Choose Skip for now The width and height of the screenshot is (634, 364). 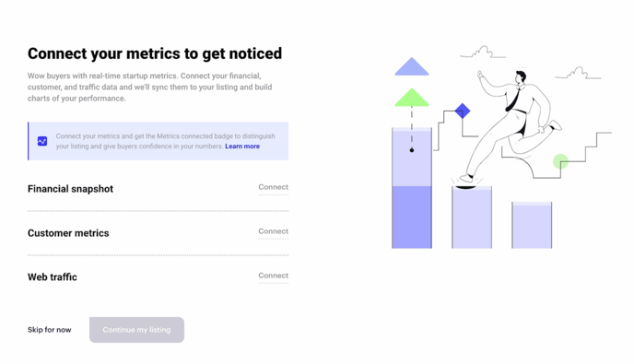(50, 330)
